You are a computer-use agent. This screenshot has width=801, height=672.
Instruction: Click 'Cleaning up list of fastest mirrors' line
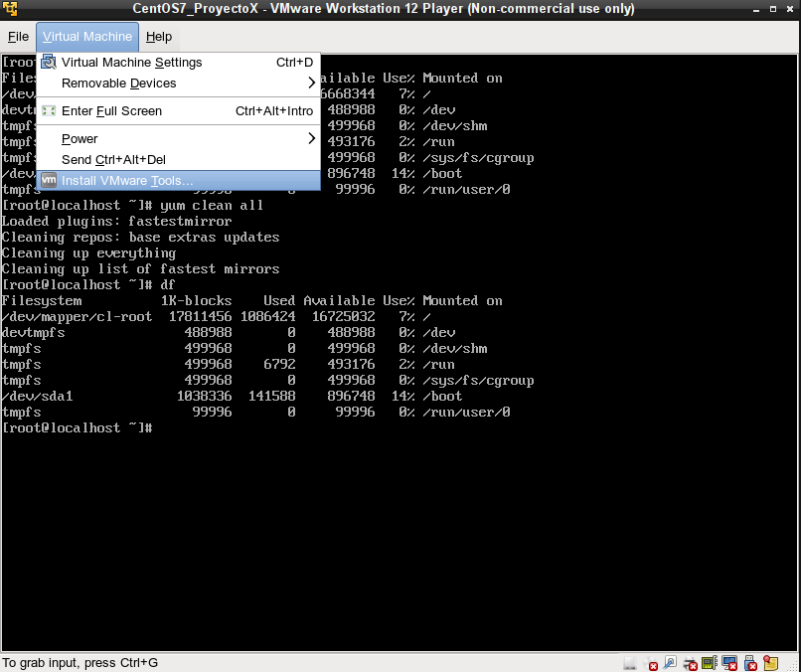point(140,268)
